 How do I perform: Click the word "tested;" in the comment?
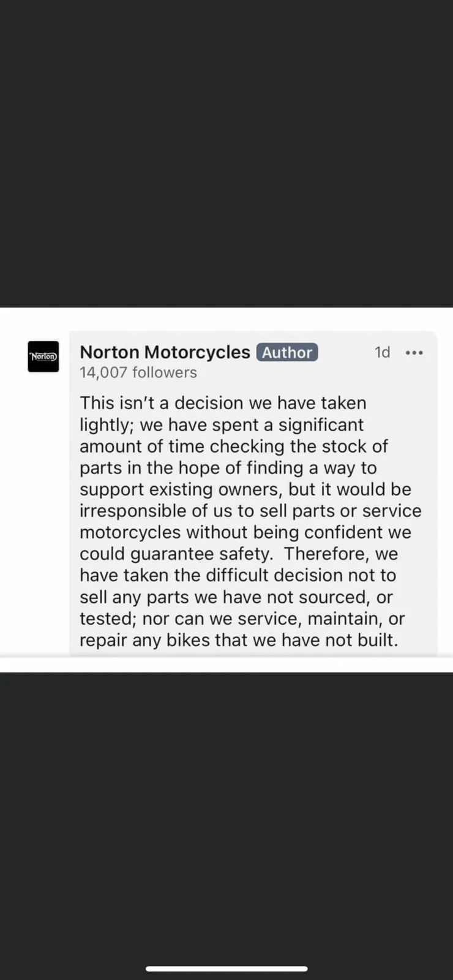[108, 619]
